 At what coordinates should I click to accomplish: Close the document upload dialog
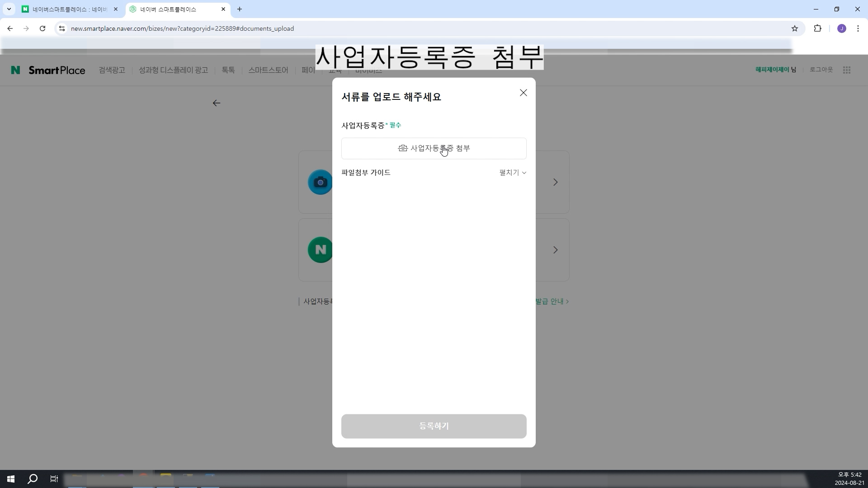(523, 93)
